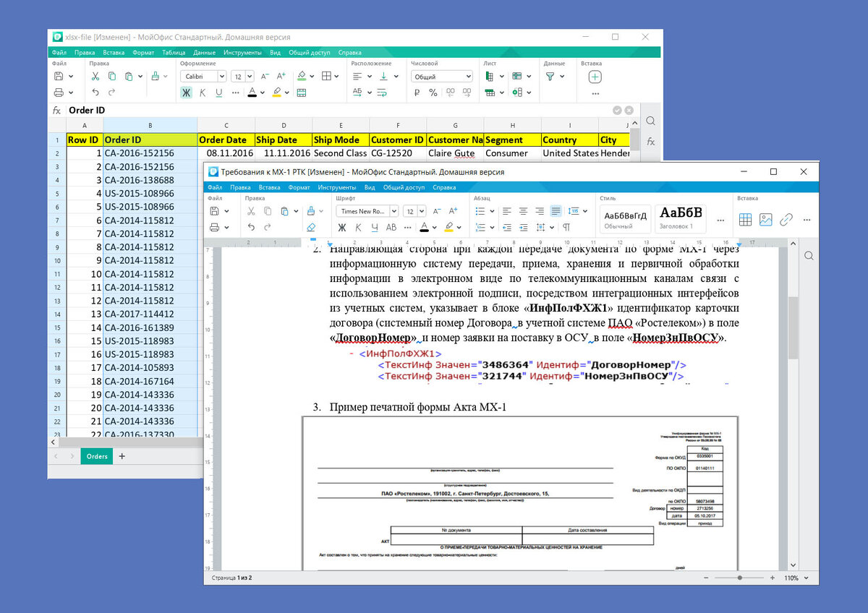Show paragraph marks pilcrow icon
Image resolution: width=868 pixels, height=613 pixels.
click(566, 227)
